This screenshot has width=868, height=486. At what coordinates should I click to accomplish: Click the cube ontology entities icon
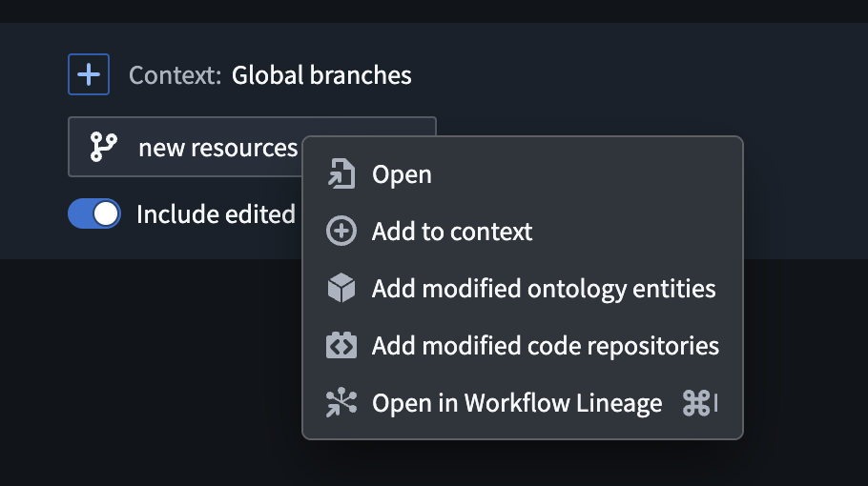click(341, 288)
